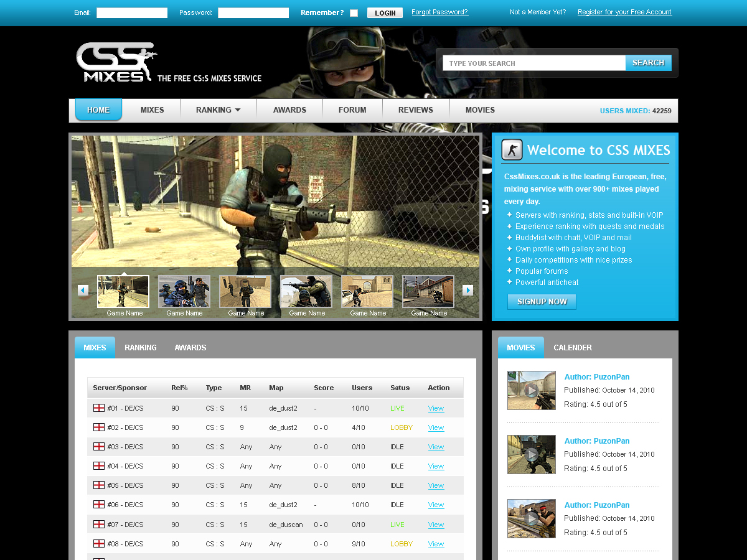
Task: Select the first carousel game thumbnail
Action: (x=123, y=292)
